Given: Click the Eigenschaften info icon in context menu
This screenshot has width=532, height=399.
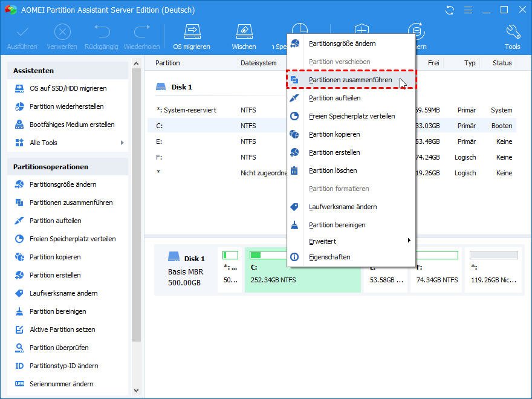Looking at the screenshot, I should 294,257.
